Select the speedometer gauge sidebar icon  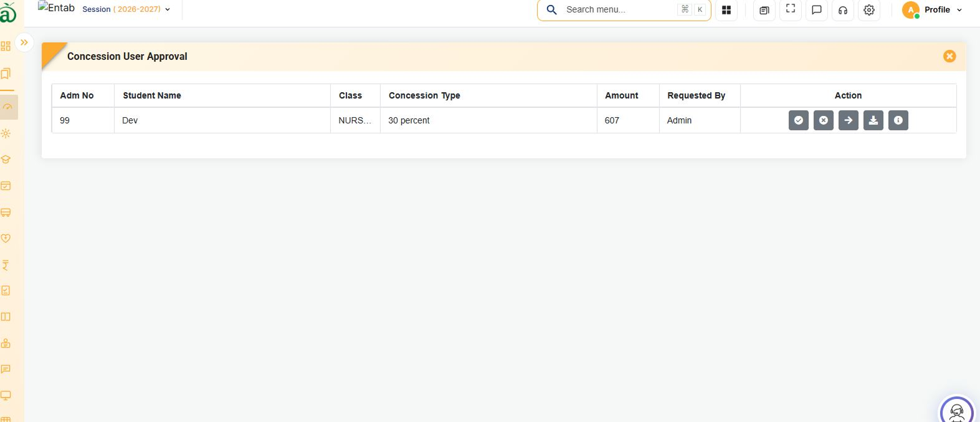7,107
